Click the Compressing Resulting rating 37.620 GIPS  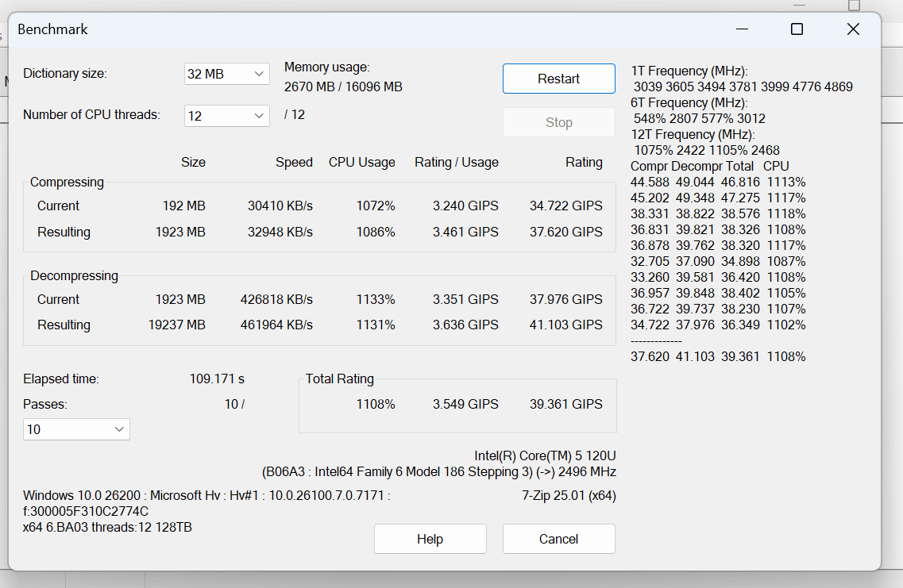click(x=565, y=232)
